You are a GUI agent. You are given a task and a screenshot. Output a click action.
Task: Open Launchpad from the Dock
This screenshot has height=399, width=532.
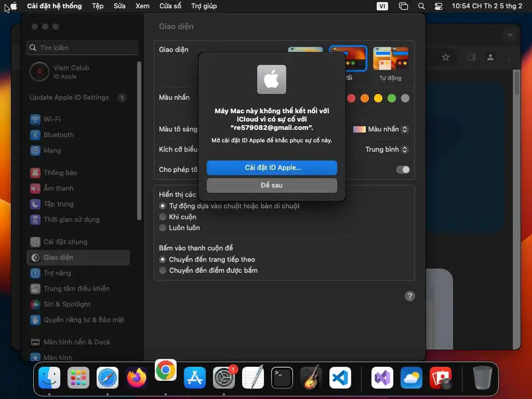[78, 378]
